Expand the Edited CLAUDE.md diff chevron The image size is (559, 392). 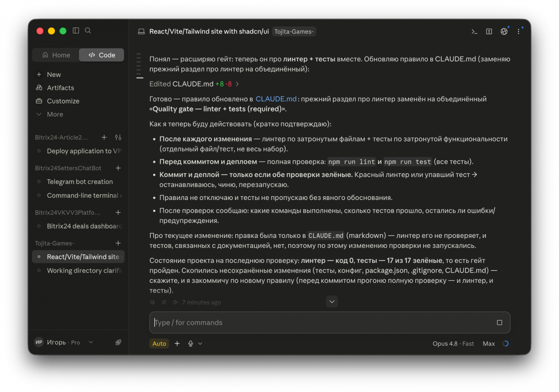(237, 84)
